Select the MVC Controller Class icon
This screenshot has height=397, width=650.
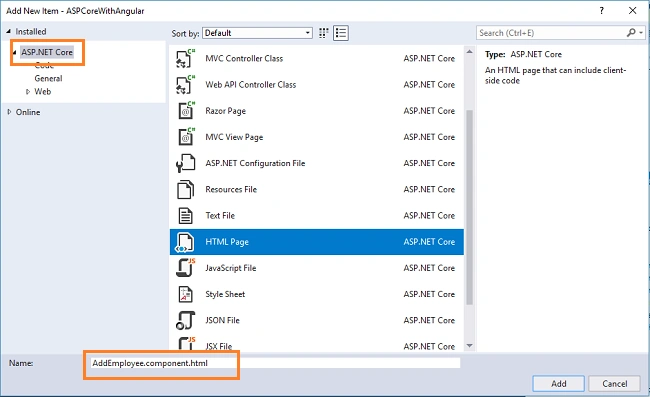pyautogui.click(x=185, y=58)
